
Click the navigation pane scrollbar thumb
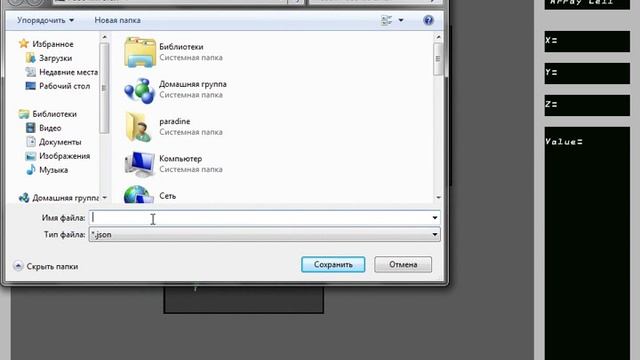(104, 88)
